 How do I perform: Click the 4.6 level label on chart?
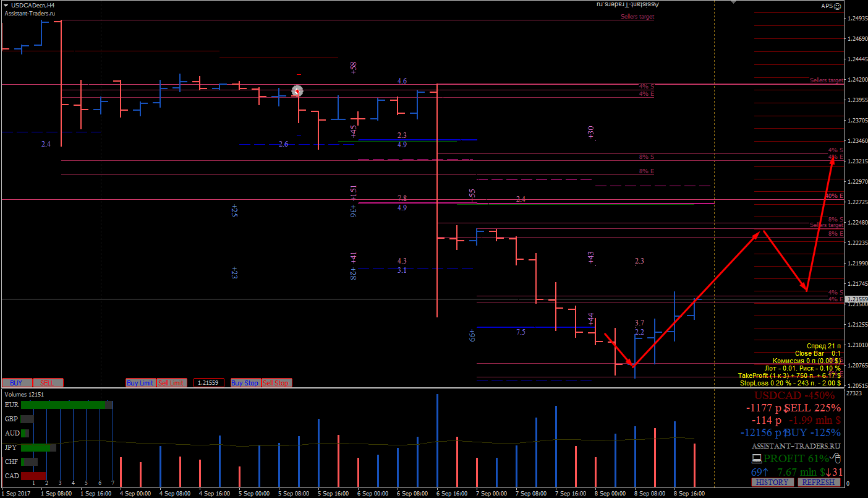(x=402, y=81)
